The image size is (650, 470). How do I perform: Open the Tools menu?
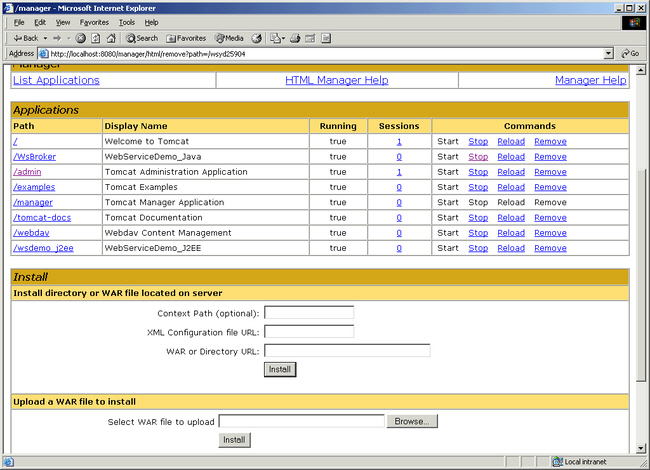click(126, 22)
